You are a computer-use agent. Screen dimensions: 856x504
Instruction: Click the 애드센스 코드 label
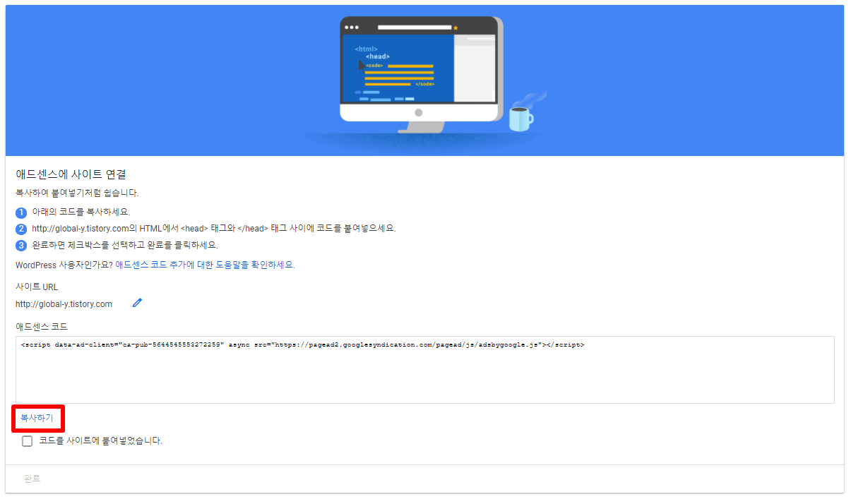point(42,327)
